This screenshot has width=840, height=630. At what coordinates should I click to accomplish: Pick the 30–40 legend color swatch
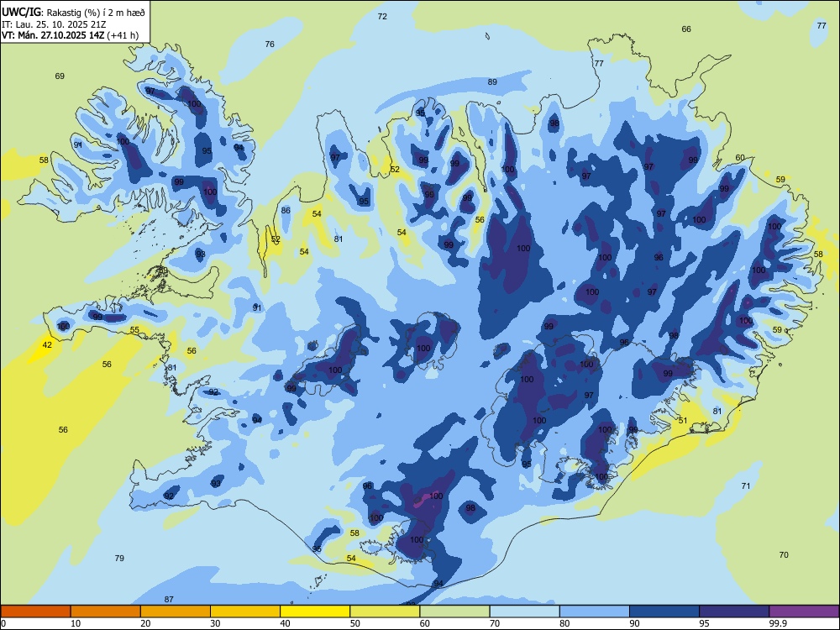coord(245,612)
